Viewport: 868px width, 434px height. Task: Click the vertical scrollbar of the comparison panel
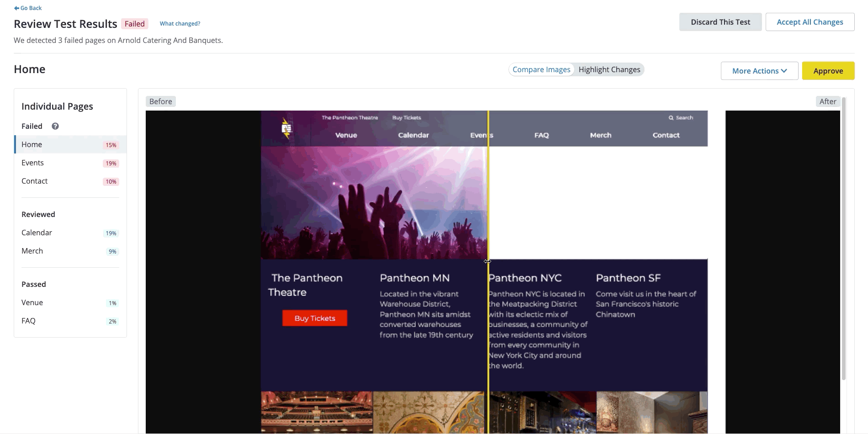click(x=844, y=238)
